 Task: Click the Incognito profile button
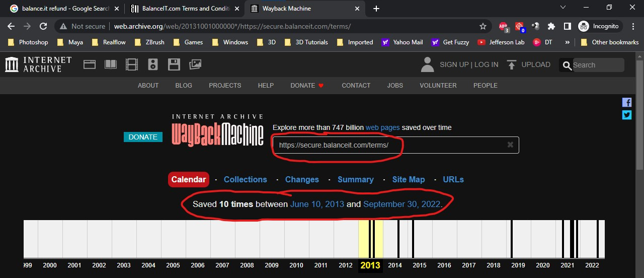tap(600, 26)
